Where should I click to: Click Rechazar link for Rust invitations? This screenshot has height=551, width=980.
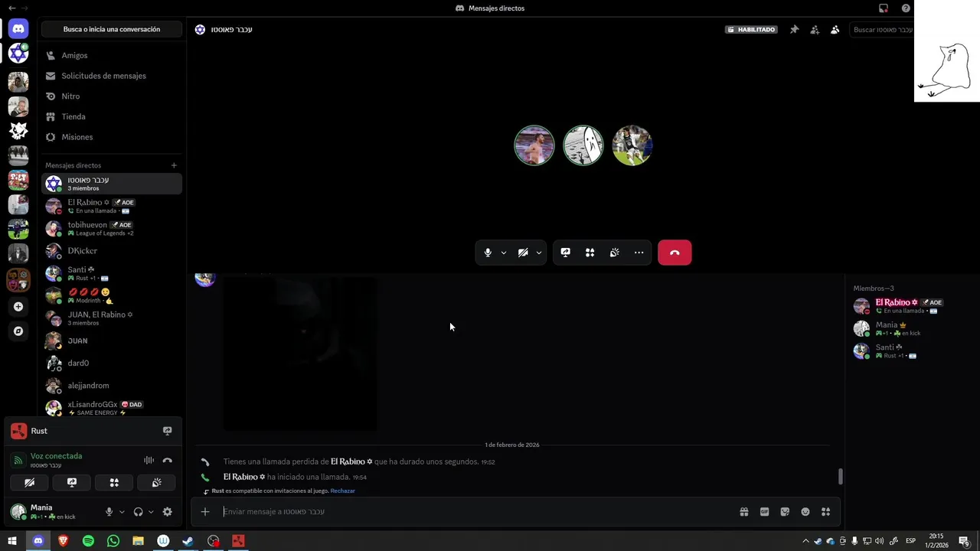pyautogui.click(x=342, y=491)
